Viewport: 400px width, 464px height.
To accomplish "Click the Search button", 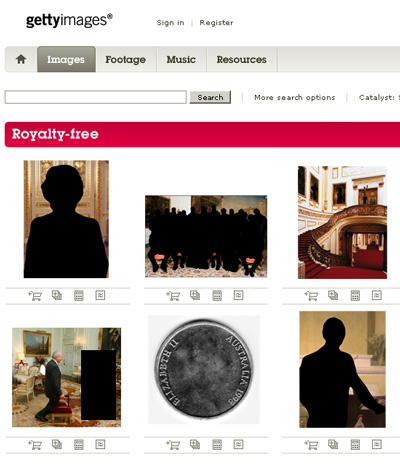I will tap(210, 97).
